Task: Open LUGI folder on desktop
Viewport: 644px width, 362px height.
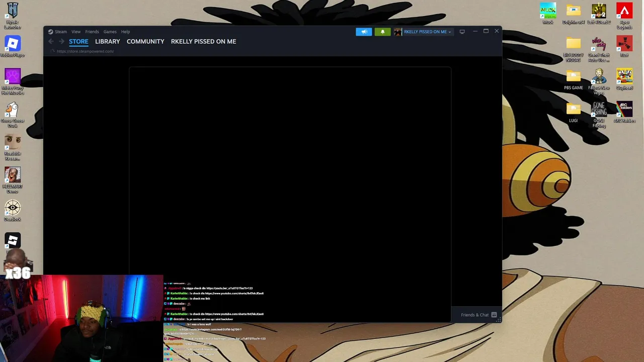Action: (574, 113)
